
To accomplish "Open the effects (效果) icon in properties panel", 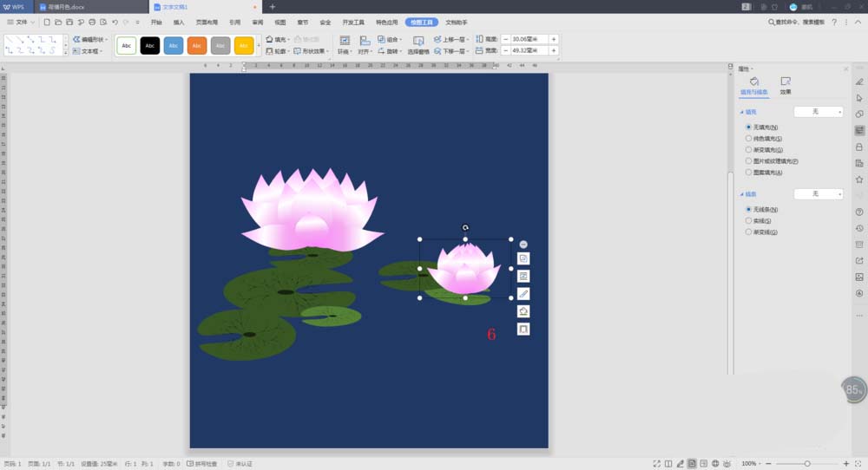I will click(x=786, y=86).
